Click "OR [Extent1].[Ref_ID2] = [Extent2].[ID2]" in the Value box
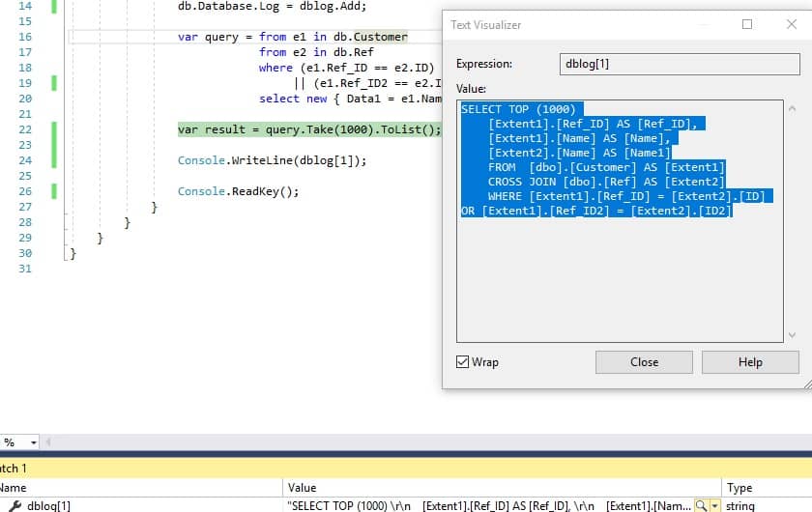The width and height of the screenshot is (812, 512). click(596, 211)
